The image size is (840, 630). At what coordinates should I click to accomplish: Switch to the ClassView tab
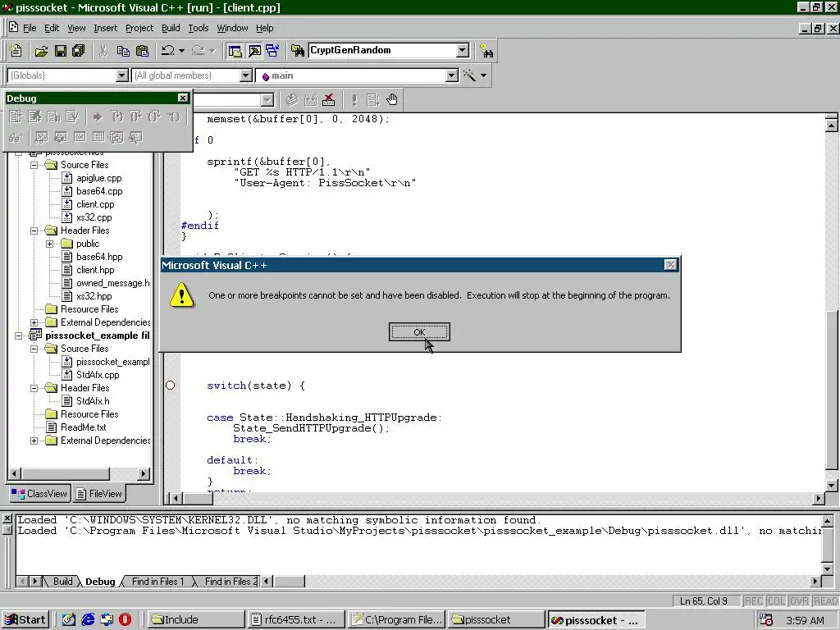pyautogui.click(x=39, y=493)
